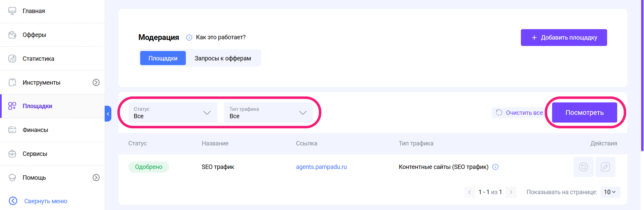The width and height of the screenshot is (644, 210).
Task: Open the Статус filter dropdown
Action: 173,113
